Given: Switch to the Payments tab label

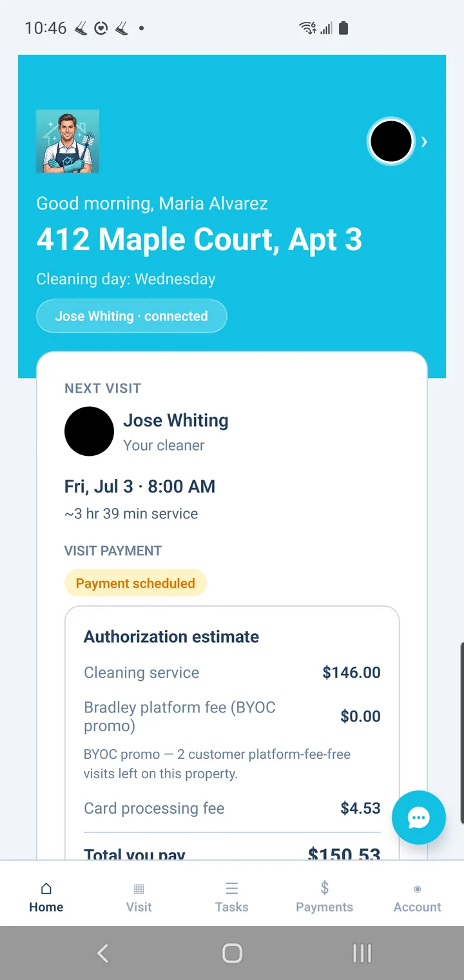Looking at the screenshot, I should pos(325,907).
